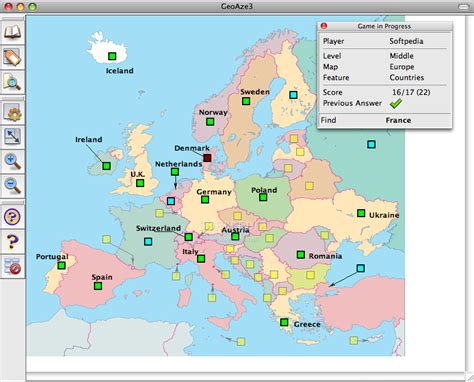
Task: Zoom in with the plus magnifier
Action: point(12,161)
